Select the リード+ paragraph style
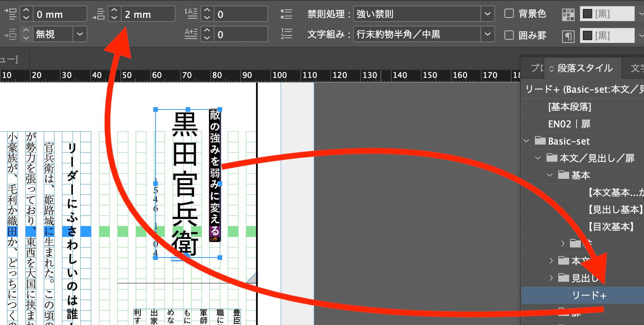The image size is (644, 325). tap(589, 295)
